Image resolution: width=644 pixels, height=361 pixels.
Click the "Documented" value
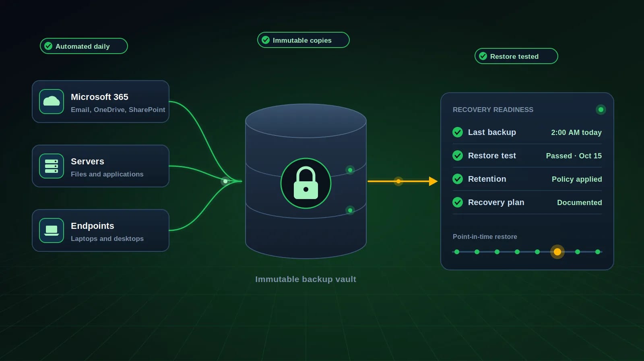coord(580,203)
